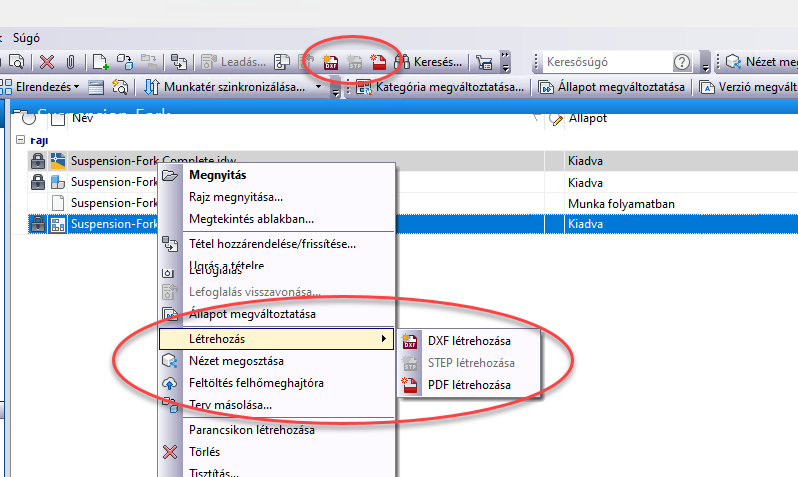Screen dimensions: 798x477
Task: Choose Nézet megosztása in the context menu
Action: click(x=277, y=361)
